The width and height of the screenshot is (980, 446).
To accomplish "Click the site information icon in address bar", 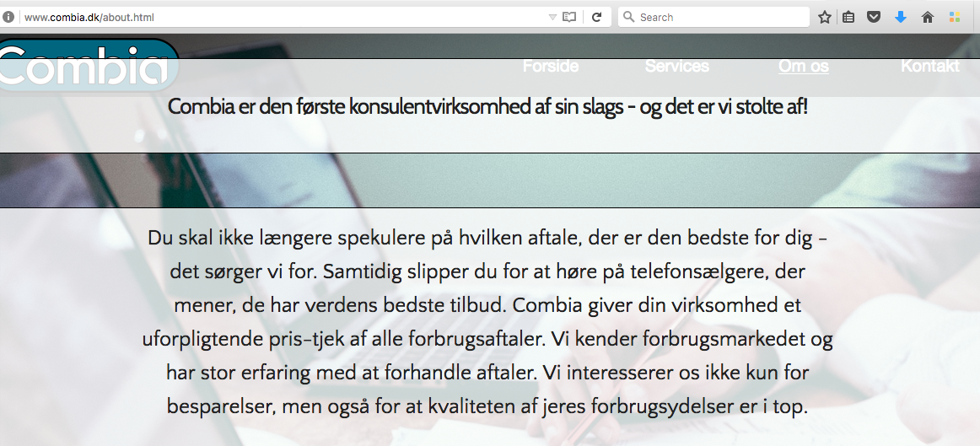I will [8, 17].
